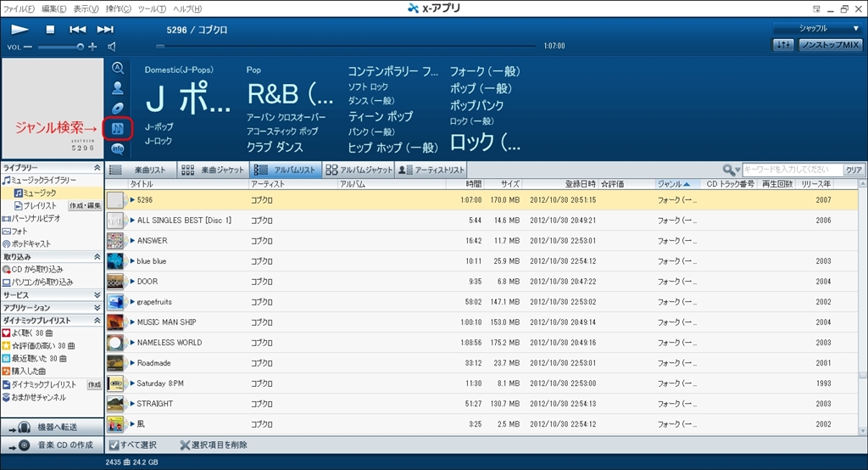Skip to the next track
This screenshot has width=868, height=470.
[105, 30]
